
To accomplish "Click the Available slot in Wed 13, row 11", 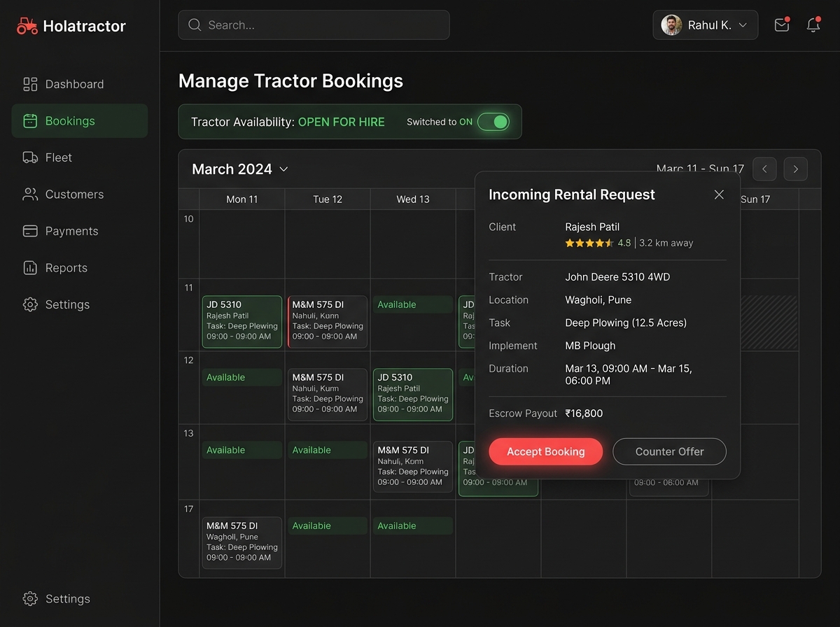I will 413,304.
